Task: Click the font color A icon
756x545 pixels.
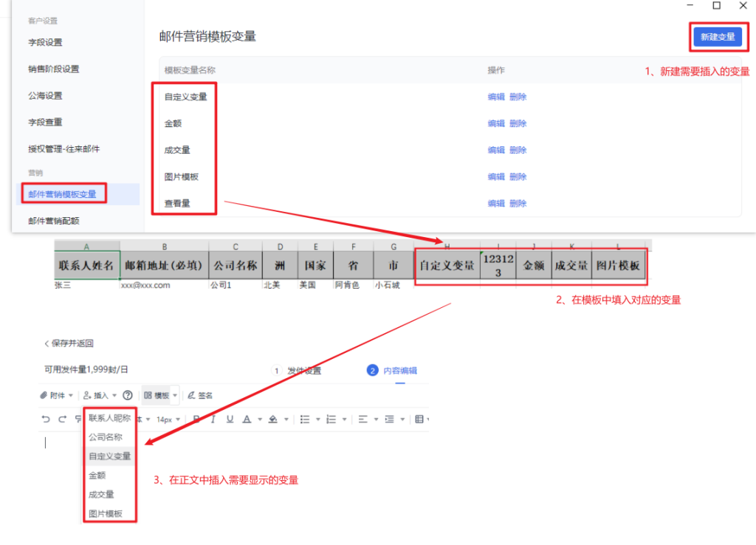Action: (x=247, y=419)
